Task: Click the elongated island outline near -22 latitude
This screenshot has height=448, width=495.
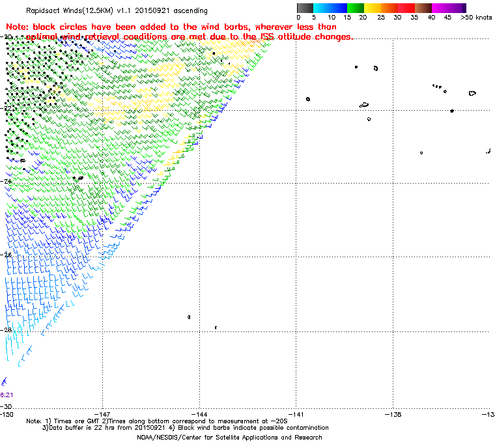Action: pos(364,105)
